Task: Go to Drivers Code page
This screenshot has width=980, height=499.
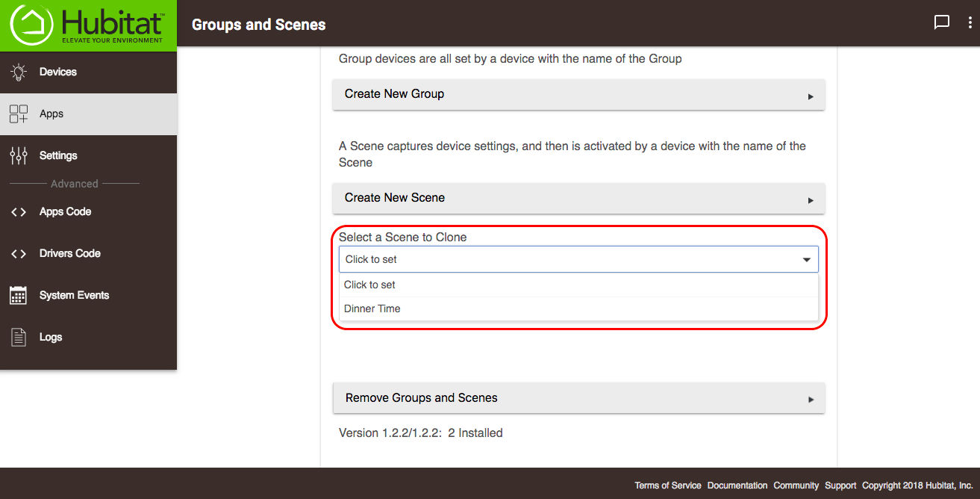Action: point(88,254)
